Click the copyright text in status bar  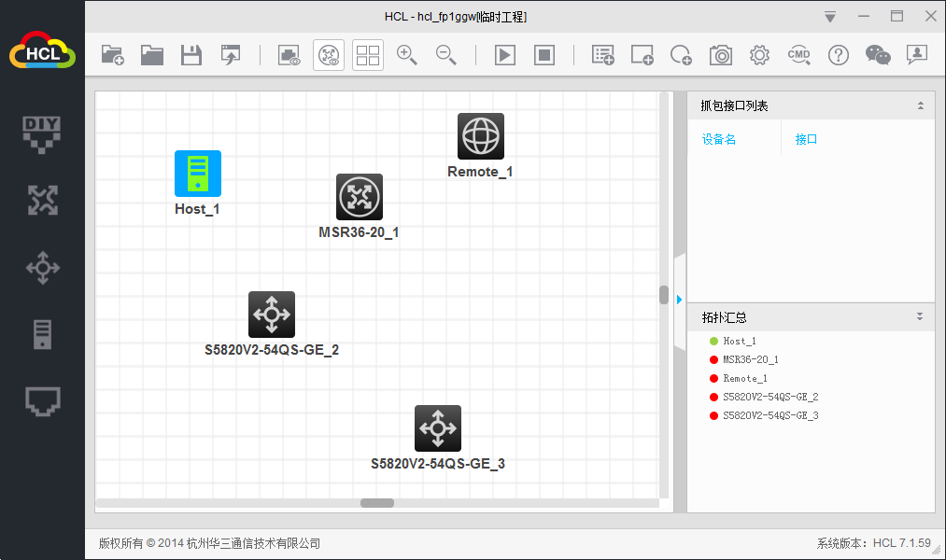[x=209, y=544]
